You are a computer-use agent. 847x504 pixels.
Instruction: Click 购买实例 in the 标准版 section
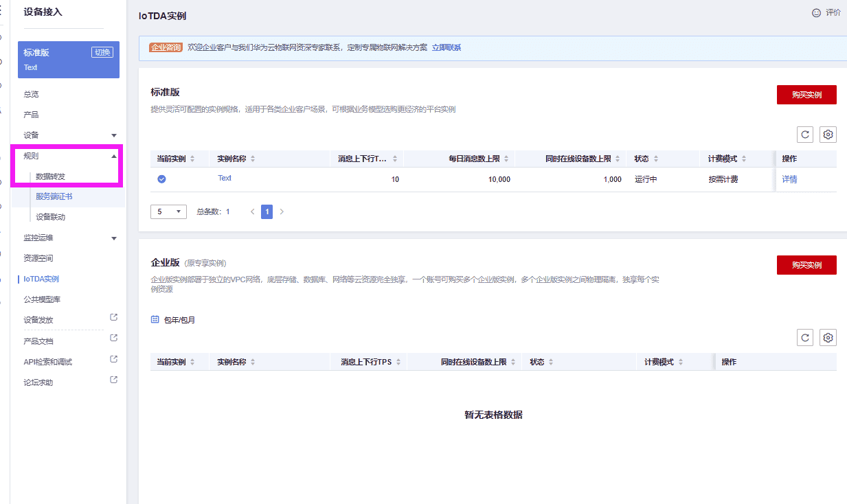(806, 94)
